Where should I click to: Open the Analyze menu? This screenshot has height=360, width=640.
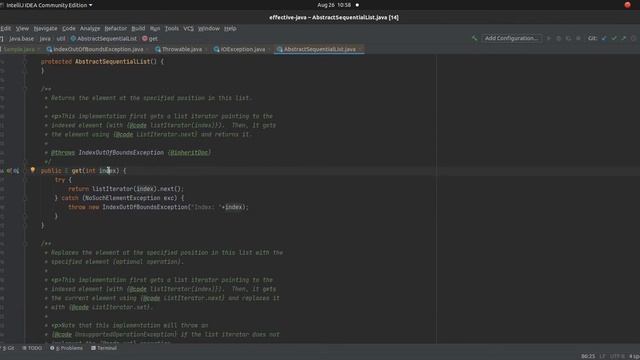tap(90, 28)
